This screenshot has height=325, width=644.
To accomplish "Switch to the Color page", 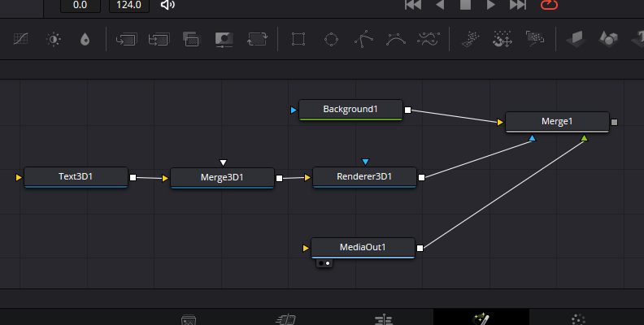I will pos(578,319).
